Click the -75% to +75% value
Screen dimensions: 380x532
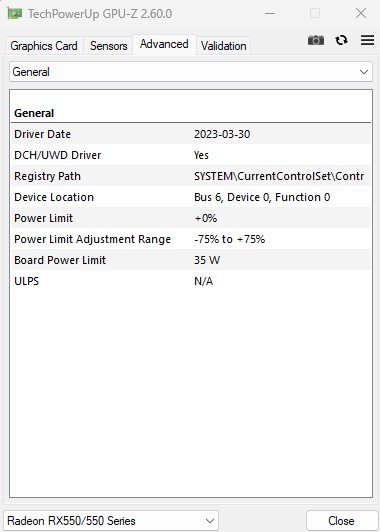pyautogui.click(x=229, y=239)
